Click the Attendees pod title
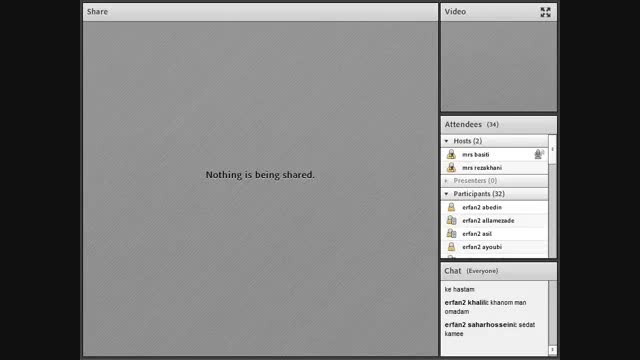Image resolution: width=640 pixels, height=360 pixels. pos(463,124)
